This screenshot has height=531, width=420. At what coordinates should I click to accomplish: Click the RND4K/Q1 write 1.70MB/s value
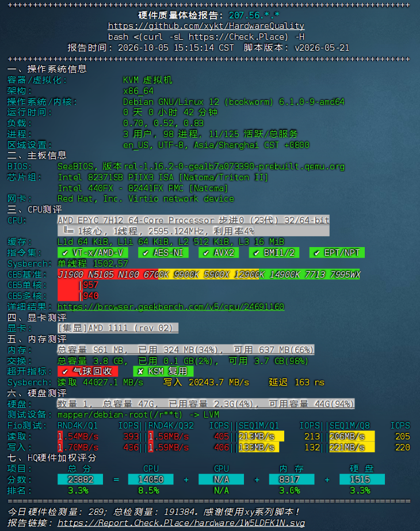tap(78, 447)
